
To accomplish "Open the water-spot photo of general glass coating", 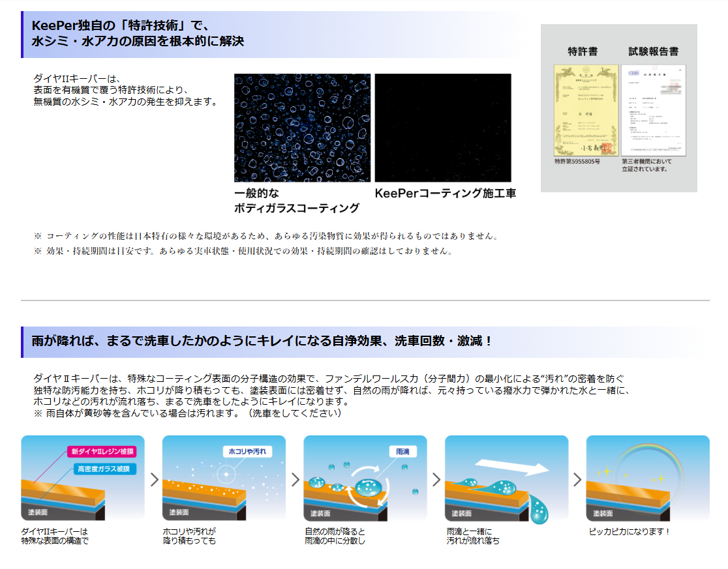I will pos(302,128).
